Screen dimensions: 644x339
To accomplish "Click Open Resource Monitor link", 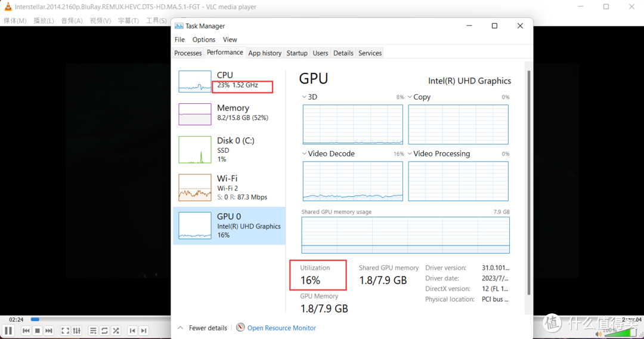I will coord(281,328).
